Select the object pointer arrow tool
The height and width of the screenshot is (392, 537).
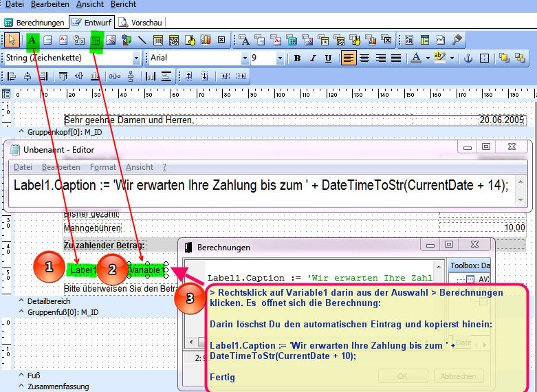(x=12, y=40)
